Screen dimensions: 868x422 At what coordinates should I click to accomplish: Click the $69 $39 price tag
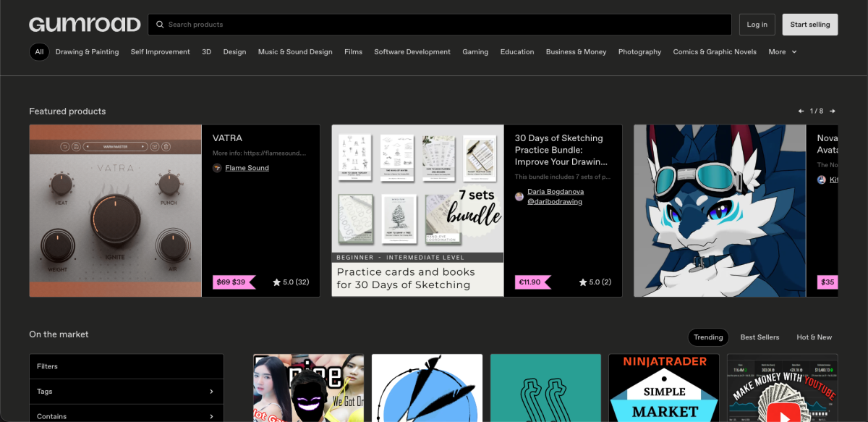tap(234, 282)
